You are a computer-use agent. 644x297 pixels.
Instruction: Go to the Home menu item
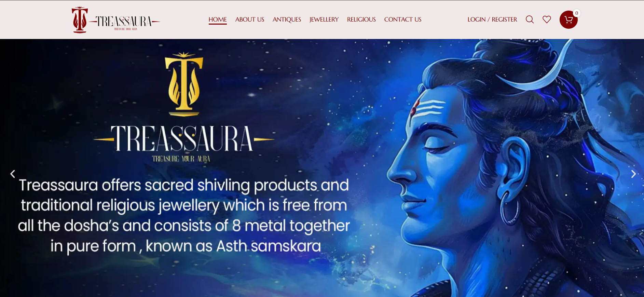[218, 19]
